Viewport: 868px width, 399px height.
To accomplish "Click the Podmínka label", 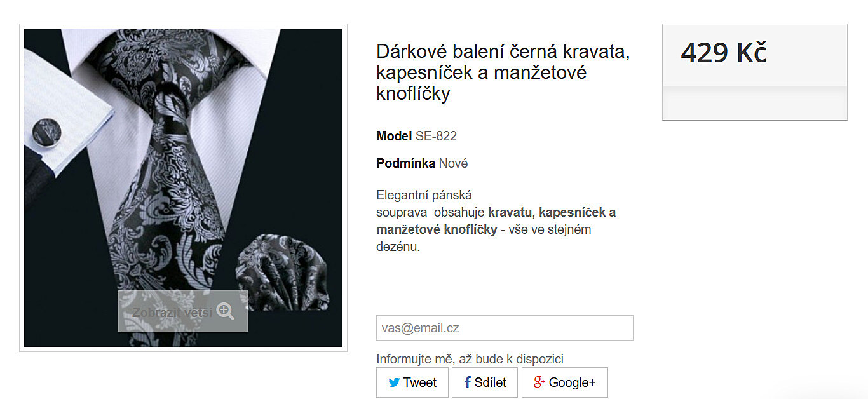I will pyautogui.click(x=405, y=163).
